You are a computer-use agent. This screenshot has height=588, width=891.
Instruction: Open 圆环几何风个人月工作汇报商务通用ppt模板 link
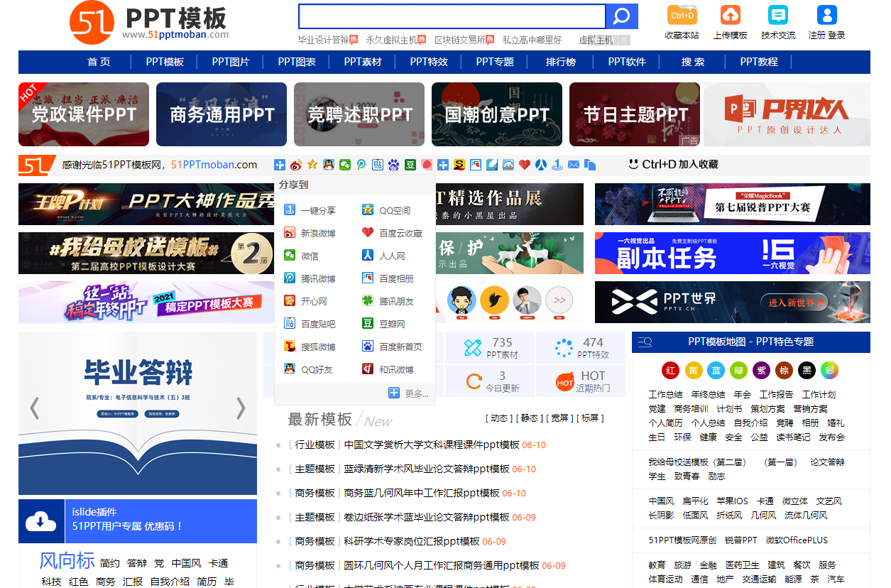tap(442, 565)
